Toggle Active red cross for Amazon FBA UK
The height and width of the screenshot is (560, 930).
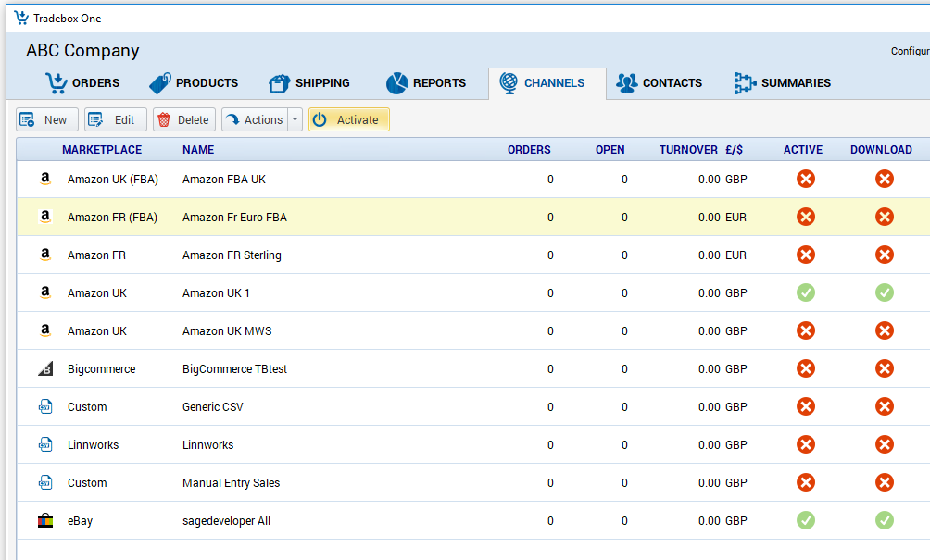click(805, 180)
